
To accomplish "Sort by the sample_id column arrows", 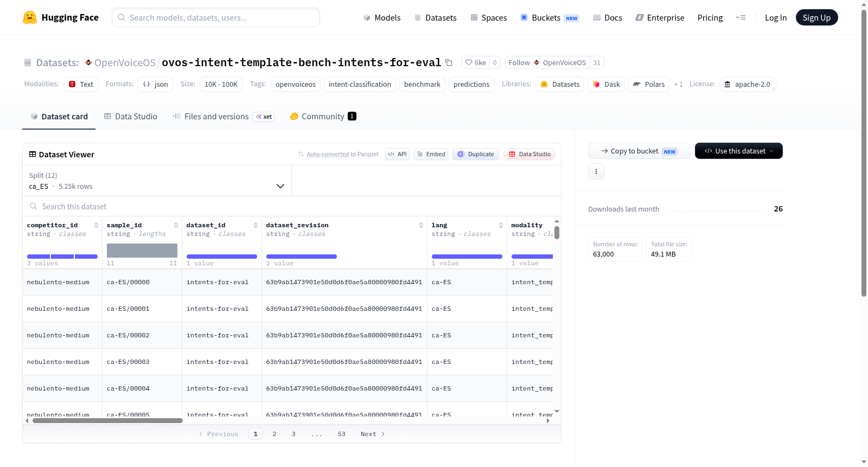I will (x=176, y=225).
